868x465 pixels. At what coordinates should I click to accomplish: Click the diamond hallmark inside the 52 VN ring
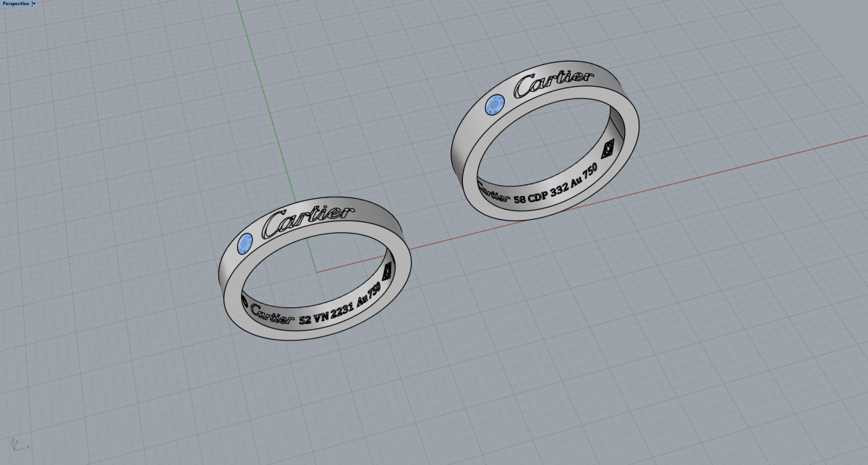pyautogui.click(x=388, y=270)
